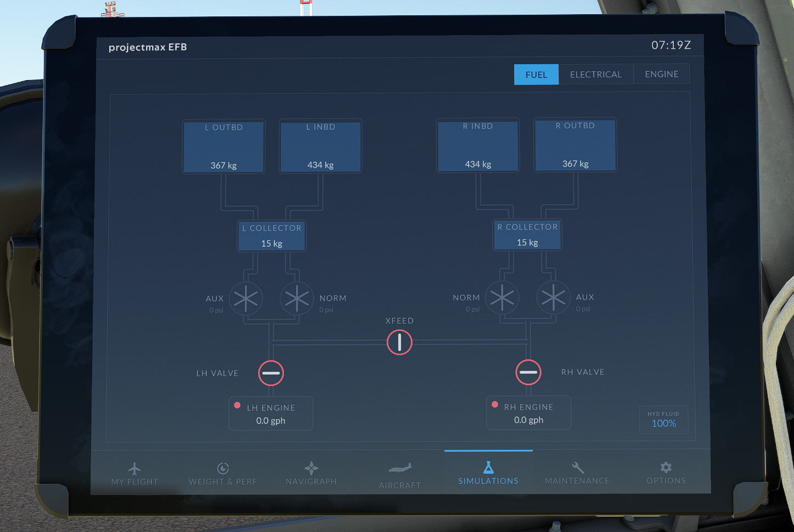This screenshot has height=532, width=794.
Task: Open the Options gear icon
Action: tap(666, 467)
